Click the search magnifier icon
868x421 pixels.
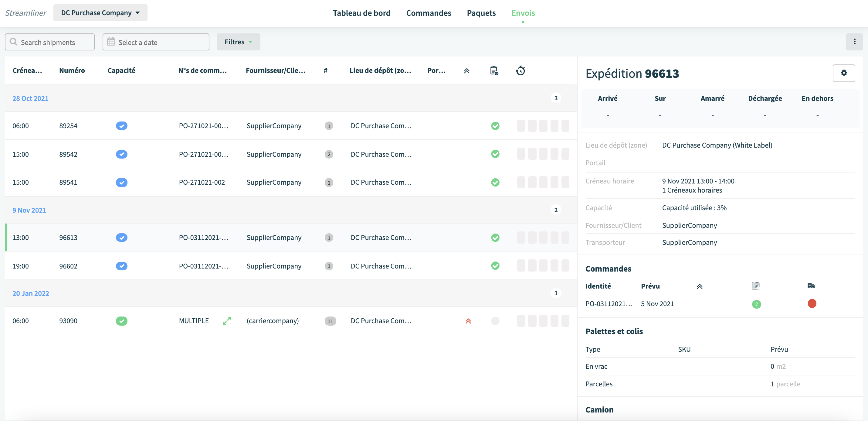(13, 42)
